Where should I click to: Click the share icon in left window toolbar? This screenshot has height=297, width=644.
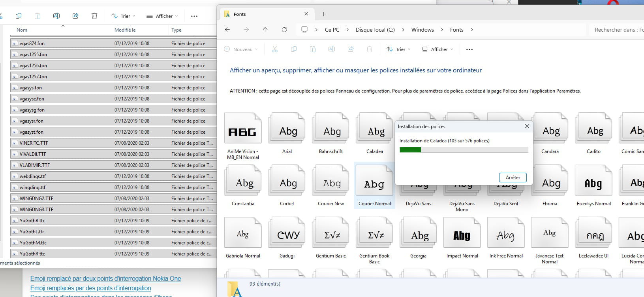[75, 16]
